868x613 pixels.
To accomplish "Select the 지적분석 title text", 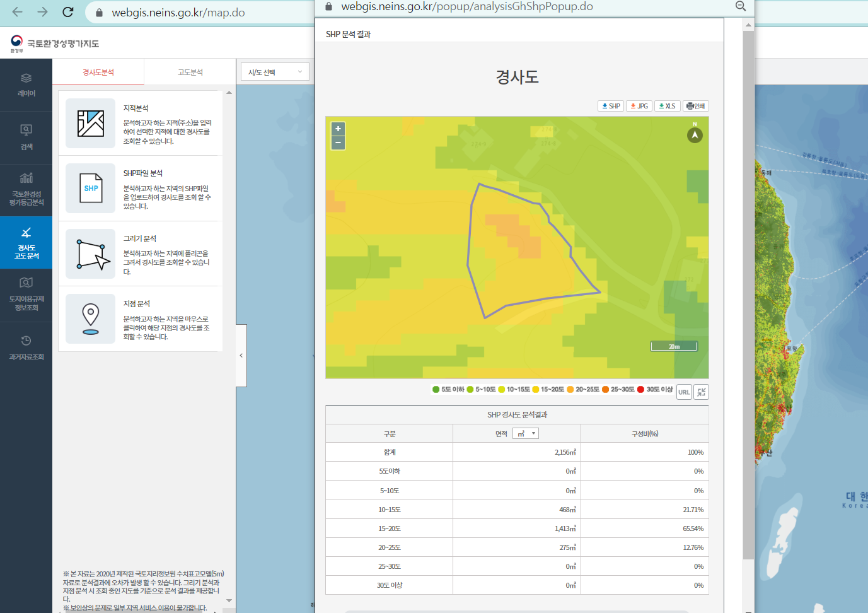I will (136, 108).
